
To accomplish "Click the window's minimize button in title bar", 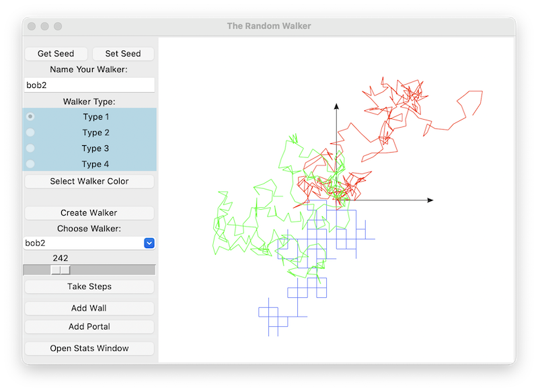I will tap(44, 26).
